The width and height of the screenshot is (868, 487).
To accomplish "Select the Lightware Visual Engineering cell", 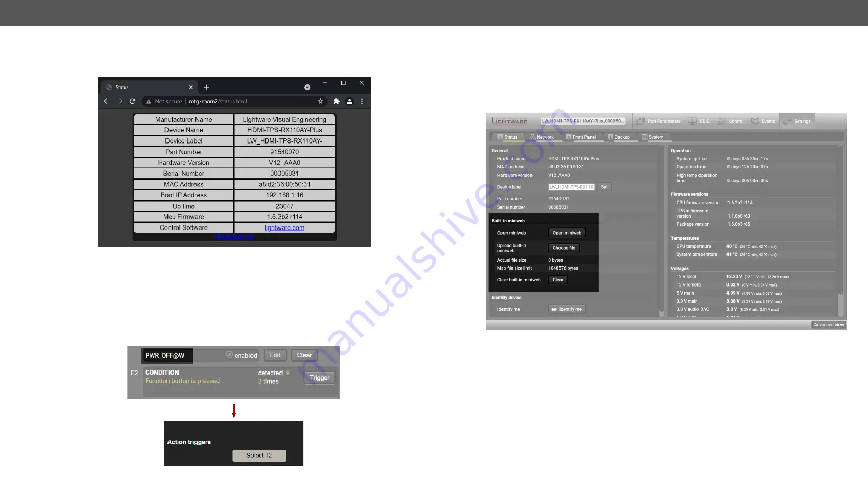I will point(285,120).
